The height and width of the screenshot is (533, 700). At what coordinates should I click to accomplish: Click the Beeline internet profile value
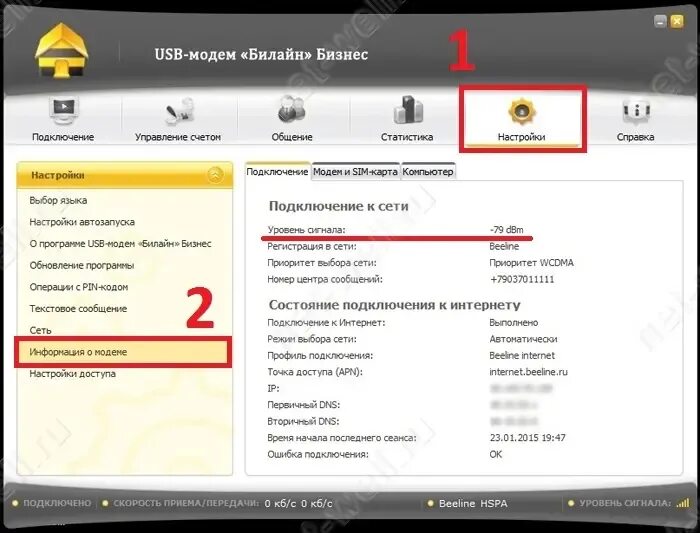[522, 356]
